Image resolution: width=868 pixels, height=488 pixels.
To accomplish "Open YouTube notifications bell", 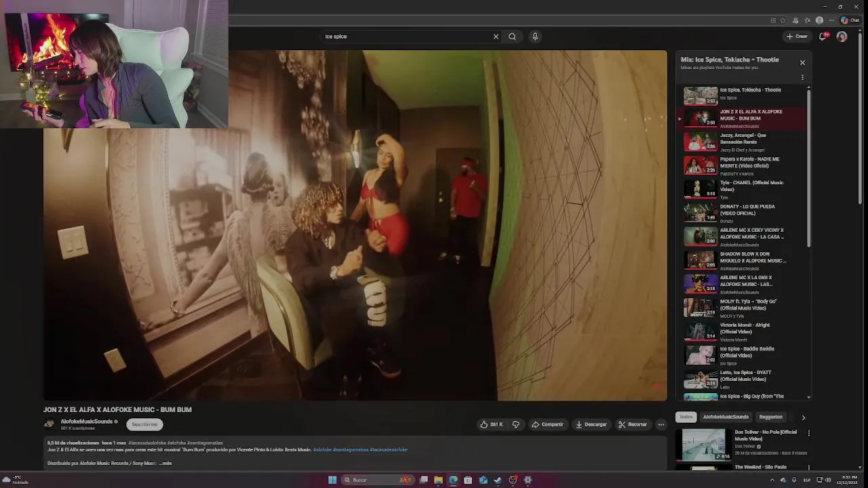I will pyautogui.click(x=823, y=37).
